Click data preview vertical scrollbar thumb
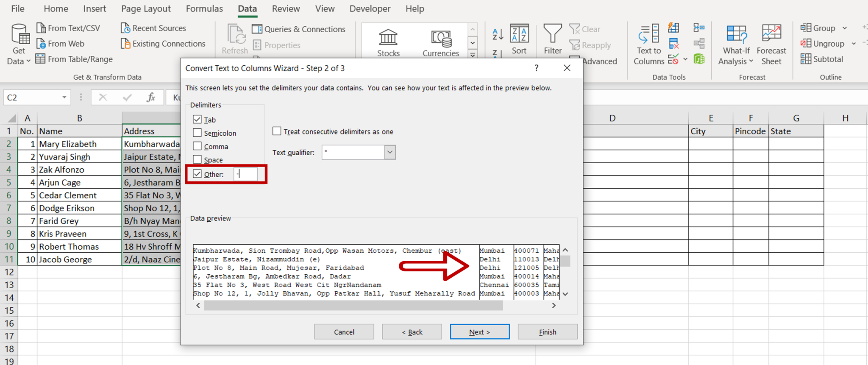This screenshot has width=868, height=365. [x=565, y=261]
